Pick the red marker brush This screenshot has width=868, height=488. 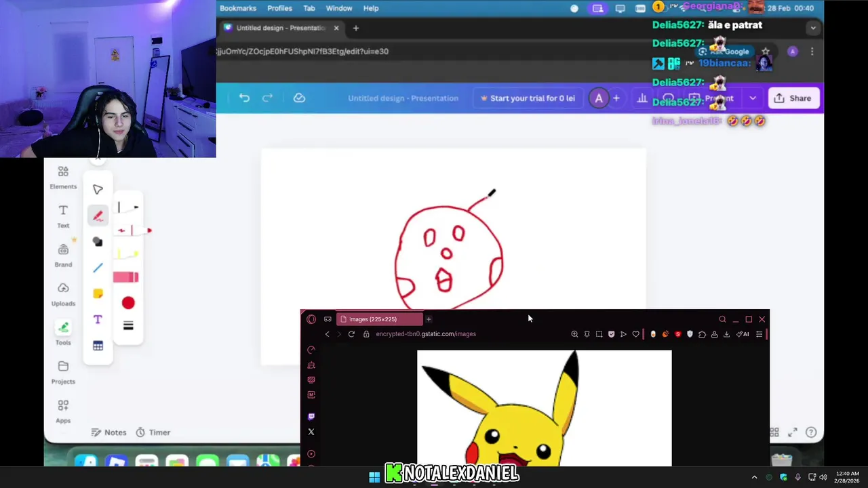coord(133,230)
